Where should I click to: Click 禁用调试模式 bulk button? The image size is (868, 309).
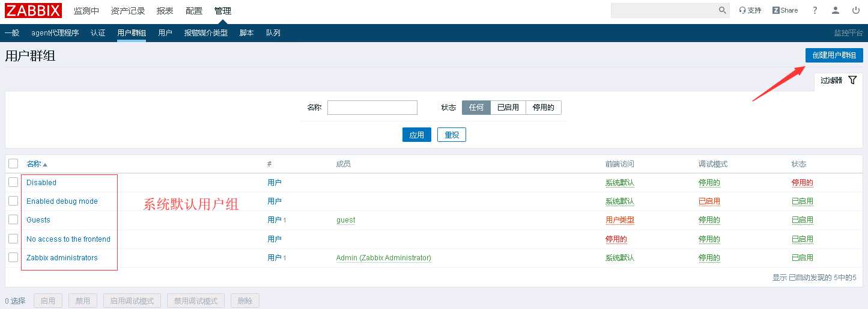tap(196, 301)
